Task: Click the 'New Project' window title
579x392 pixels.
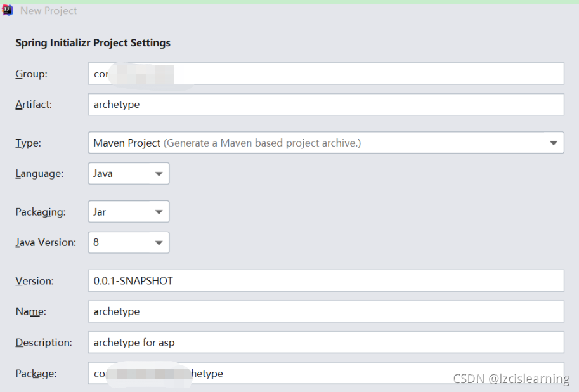Action: (48, 11)
